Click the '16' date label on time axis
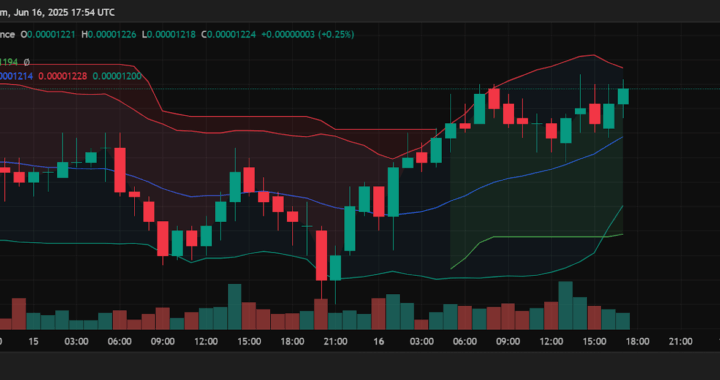The height and width of the screenshot is (380, 720). point(378,342)
